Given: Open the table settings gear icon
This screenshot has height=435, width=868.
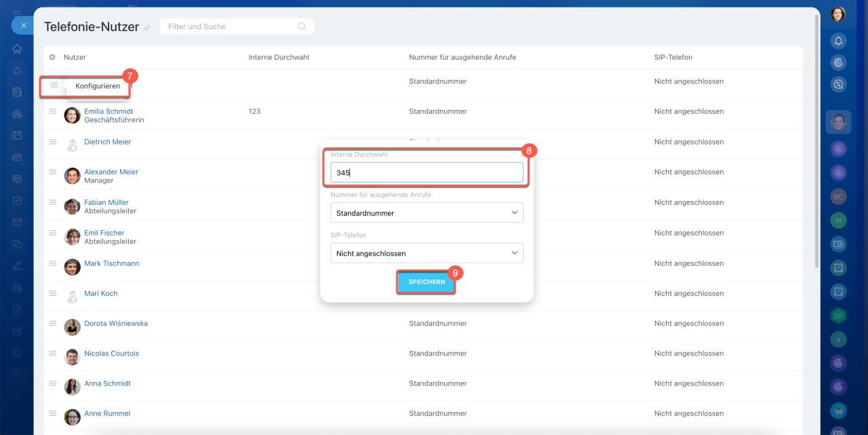Looking at the screenshot, I should 52,58.
